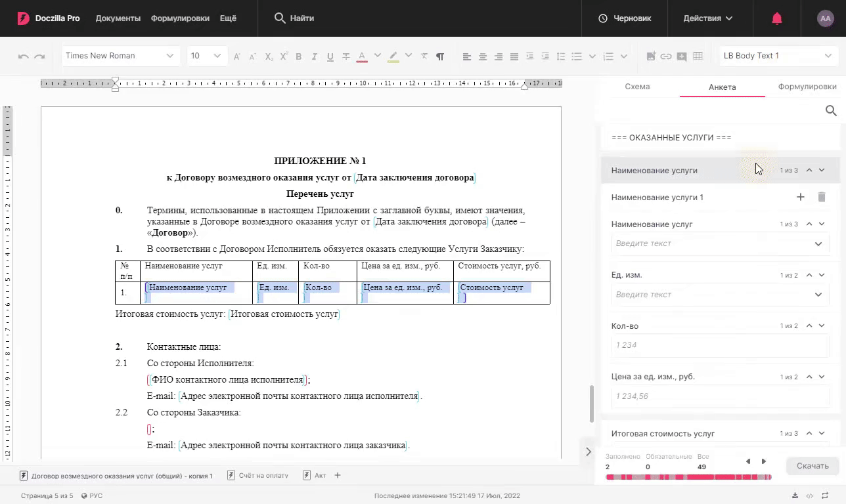The width and height of the screenshot is (846, 504).
Task: Open the font size dropdown
Action: pyautogui.click(x=207, y=56)
